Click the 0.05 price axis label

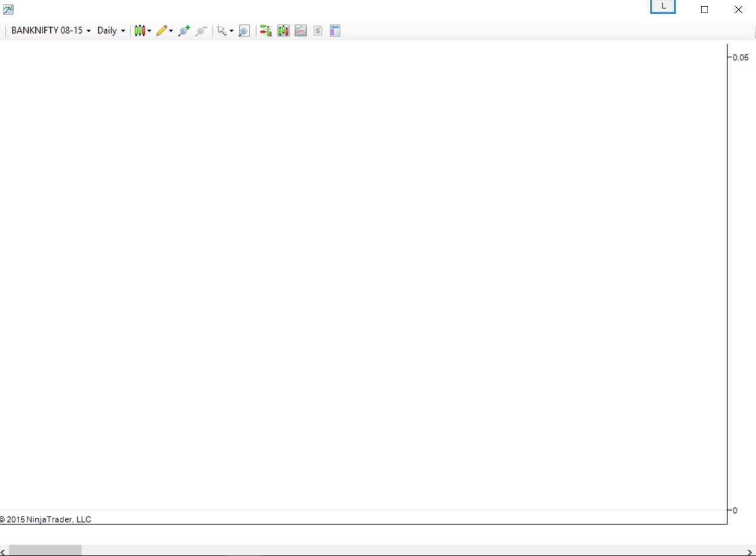(740, 57)
